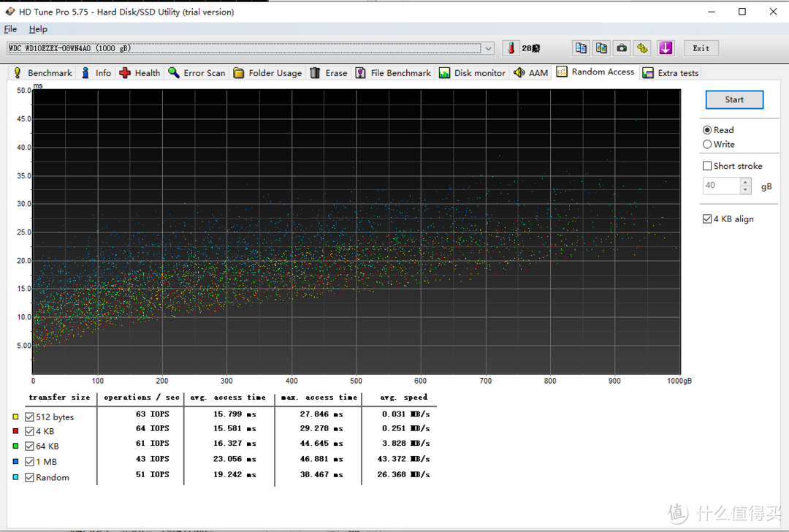Click the 44.645 ms max access time
The width and height of the screenshot is (789, 532).
pos(321,444)
